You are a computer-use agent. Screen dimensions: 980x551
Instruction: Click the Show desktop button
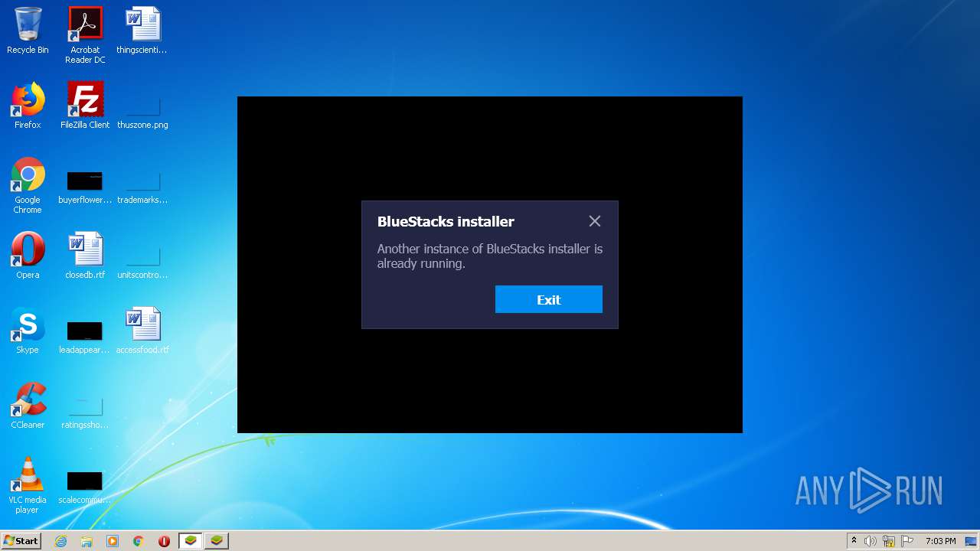972,541
